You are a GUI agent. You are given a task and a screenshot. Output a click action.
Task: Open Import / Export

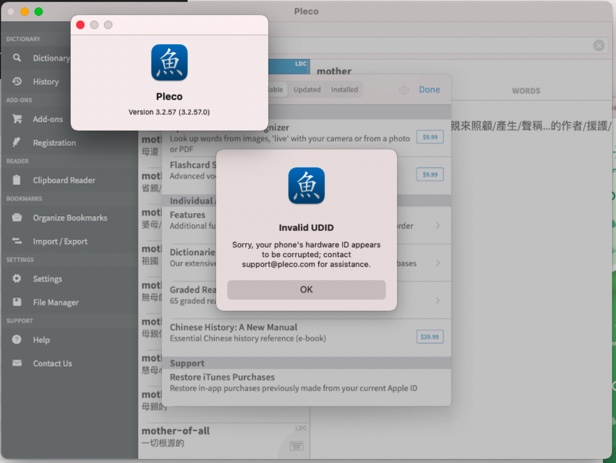(60, 241)
